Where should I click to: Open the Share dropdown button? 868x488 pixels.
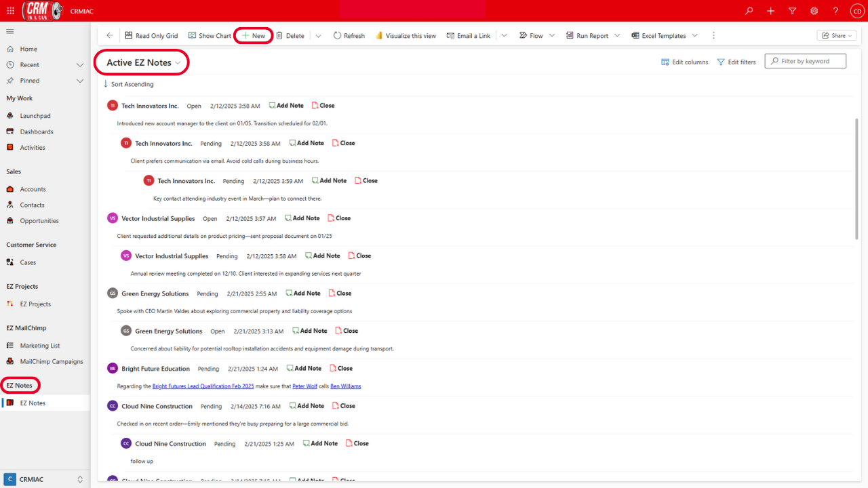pos(836,36)
